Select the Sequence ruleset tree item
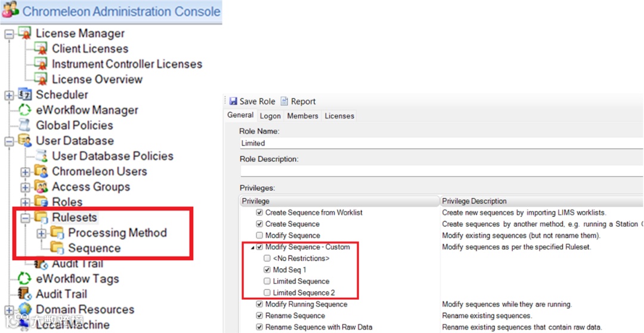The height and width of the screenshot is (333, 644). click(x=94, y=248)
